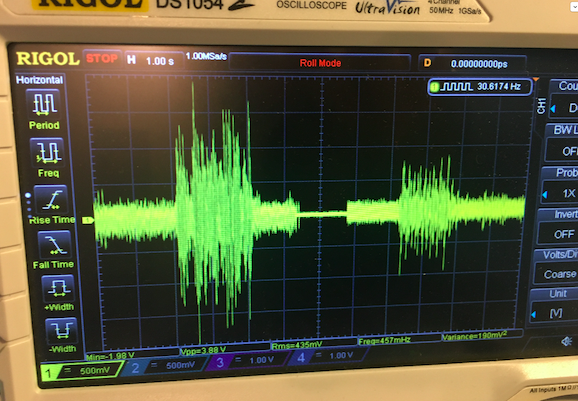Select the -Width measurement icon
578x401 pixels.
pos(61,330)
